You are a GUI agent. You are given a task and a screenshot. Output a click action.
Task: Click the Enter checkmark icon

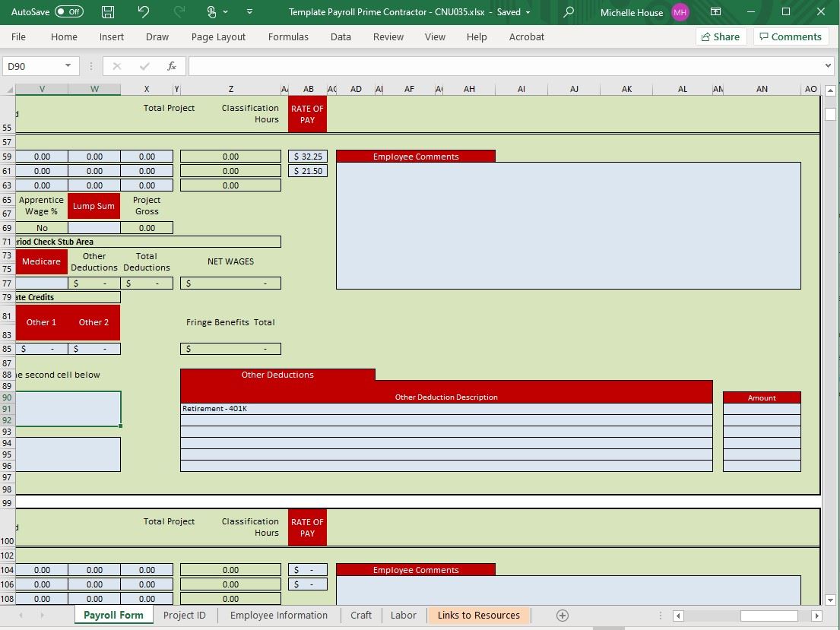point(144,66)
